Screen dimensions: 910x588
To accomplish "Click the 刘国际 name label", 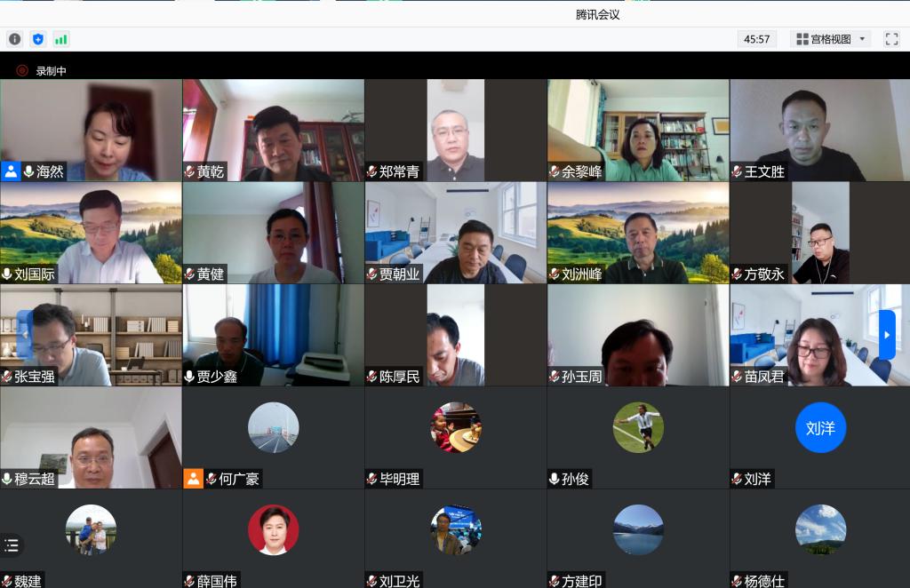I will click(x=35, y=274).
